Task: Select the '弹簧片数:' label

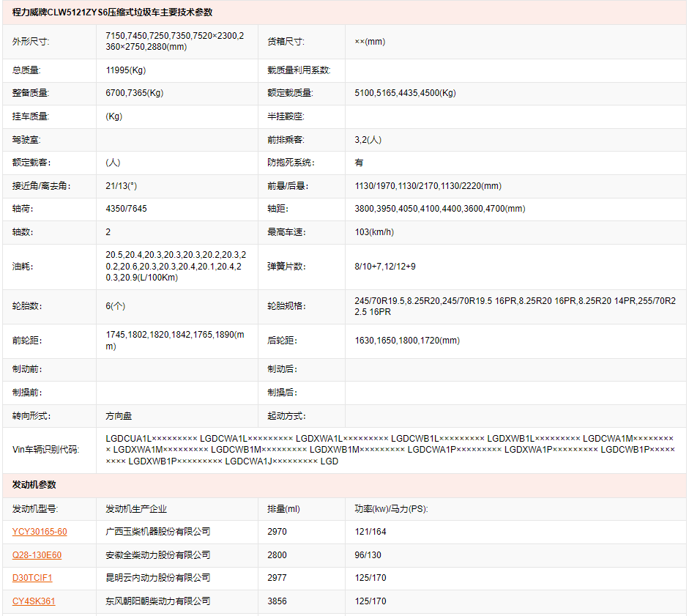Action: click(x=286, y=267)
